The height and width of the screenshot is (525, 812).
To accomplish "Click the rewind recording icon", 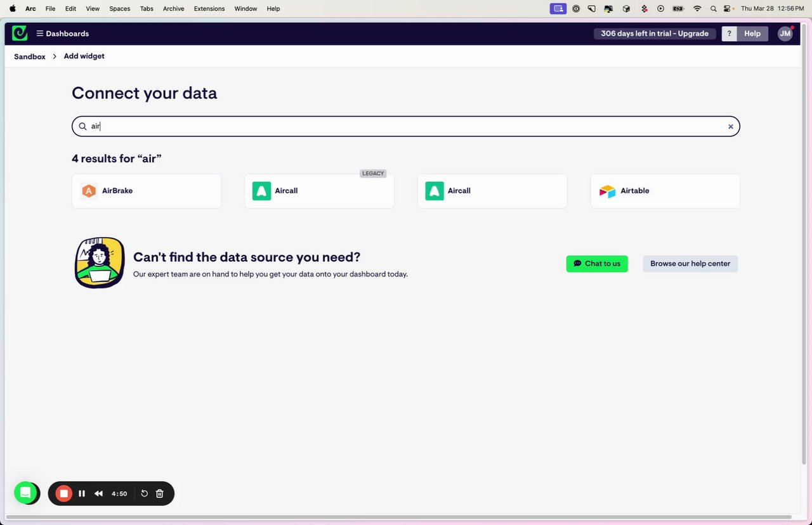I will [x=98, y=493].
